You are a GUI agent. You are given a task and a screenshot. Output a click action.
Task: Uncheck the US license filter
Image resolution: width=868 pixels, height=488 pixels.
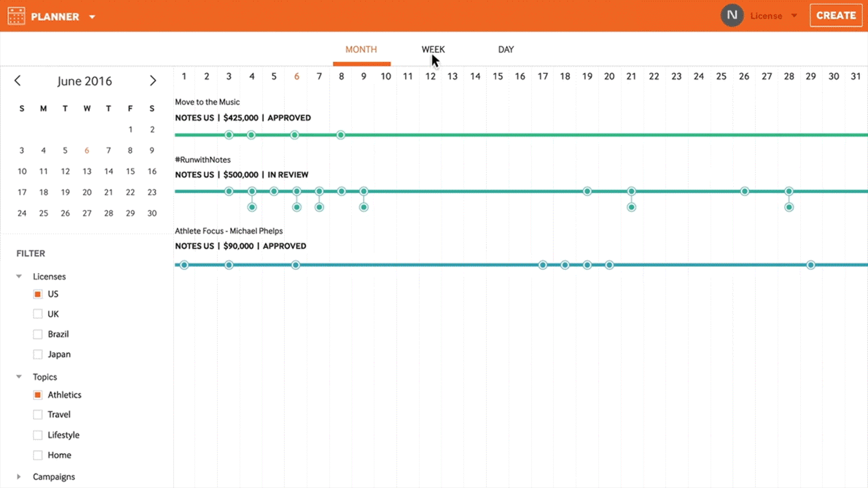(x=38, y=294)
